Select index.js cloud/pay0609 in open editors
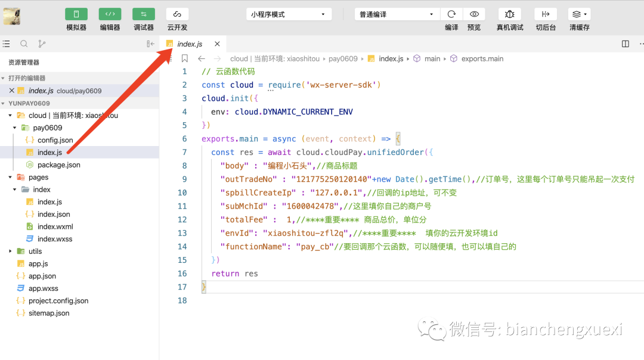This screenshot has width=644, height=360. pyautogui.click(x=80, y=91)
